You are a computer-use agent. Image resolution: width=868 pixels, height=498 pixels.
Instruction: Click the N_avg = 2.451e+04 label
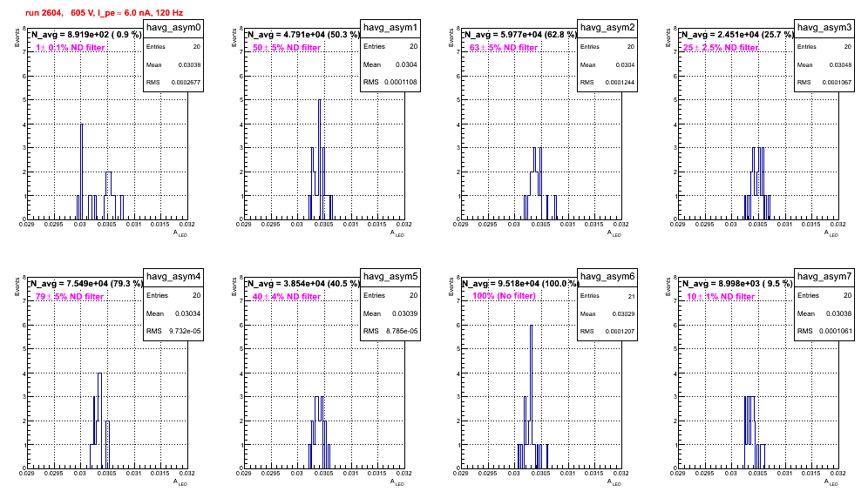(x=736, y=34)
